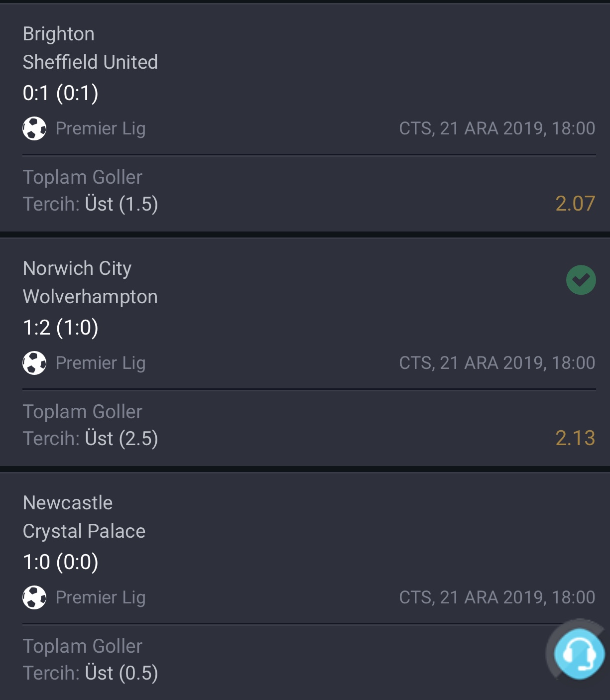Open Wolverhampton team name
610x700 pixels.
tap(90, 297)
